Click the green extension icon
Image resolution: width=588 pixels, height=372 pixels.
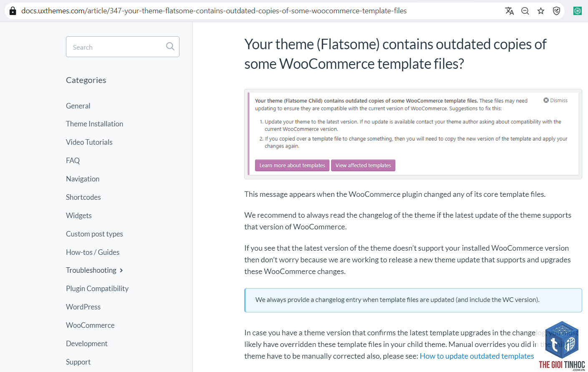click(x=578, y=11)
